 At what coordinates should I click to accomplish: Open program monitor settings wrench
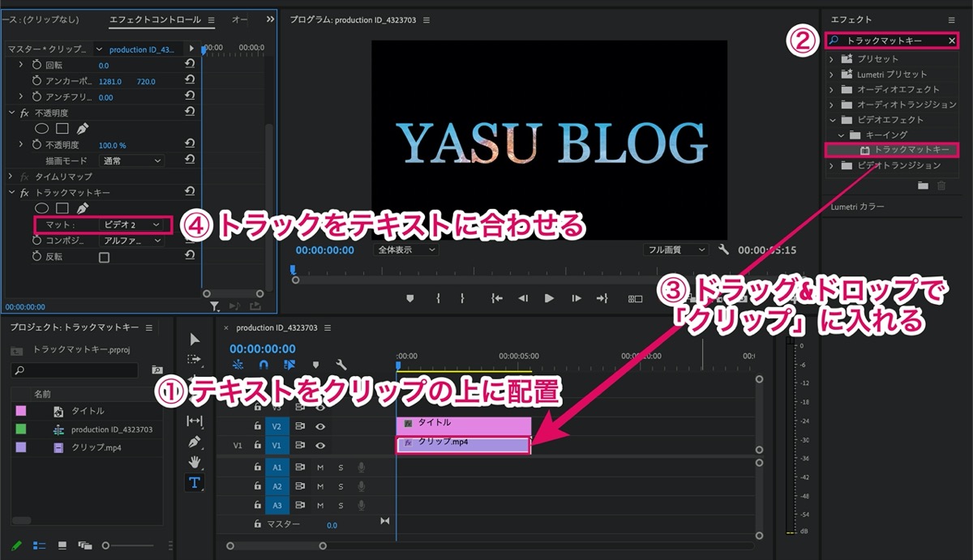click(724, 250)
